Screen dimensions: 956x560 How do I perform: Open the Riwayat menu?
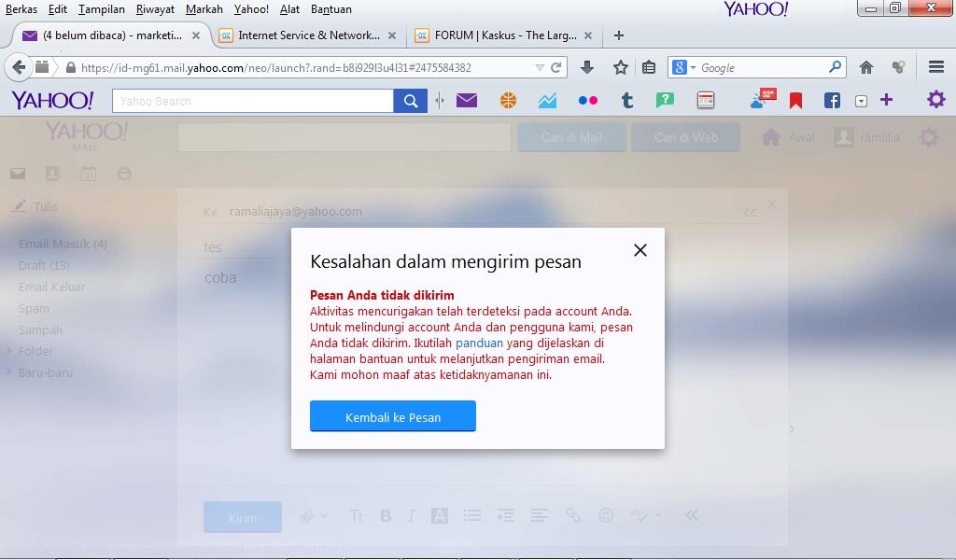tap(155, 9)
